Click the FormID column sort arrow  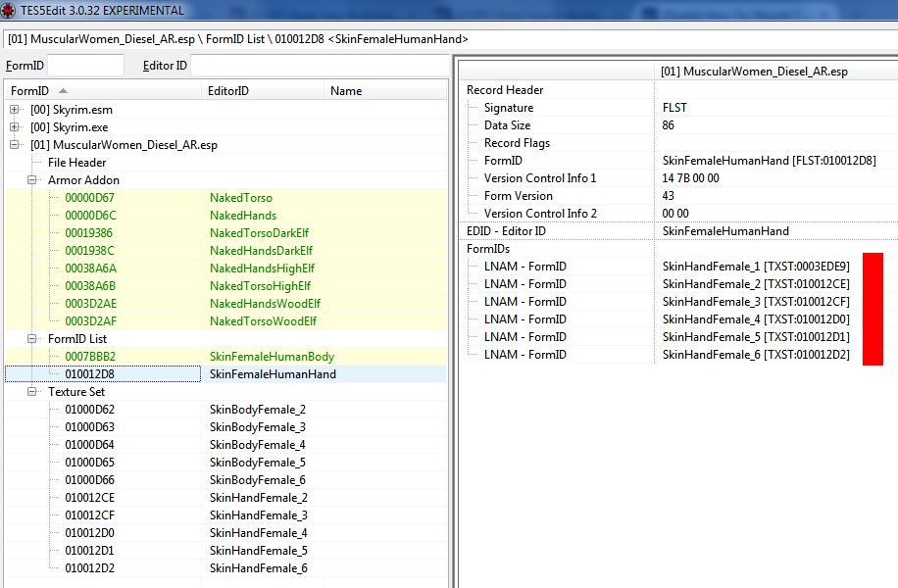[64, 91]
